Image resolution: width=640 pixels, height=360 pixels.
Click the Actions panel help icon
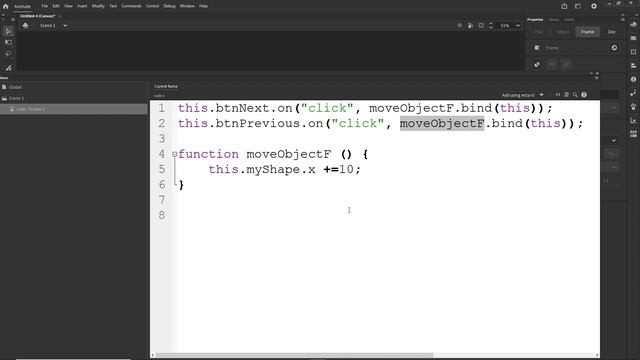click(584, 95)
